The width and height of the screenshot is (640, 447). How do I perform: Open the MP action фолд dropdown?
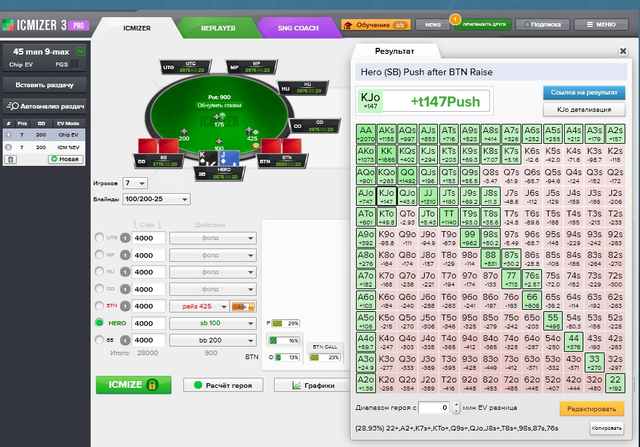point(213,255)
